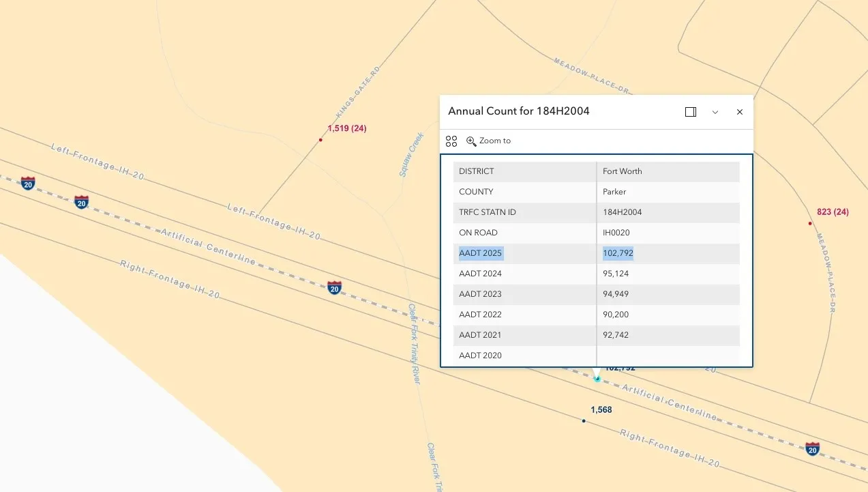Click the 1,568 count station point
This screenshot has height=492, width=868.
584,421
